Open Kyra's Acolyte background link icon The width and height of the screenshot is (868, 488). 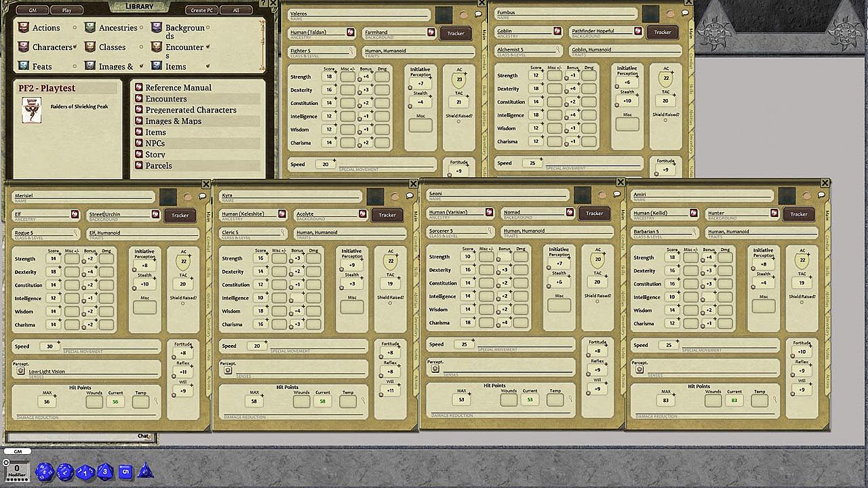363,214
